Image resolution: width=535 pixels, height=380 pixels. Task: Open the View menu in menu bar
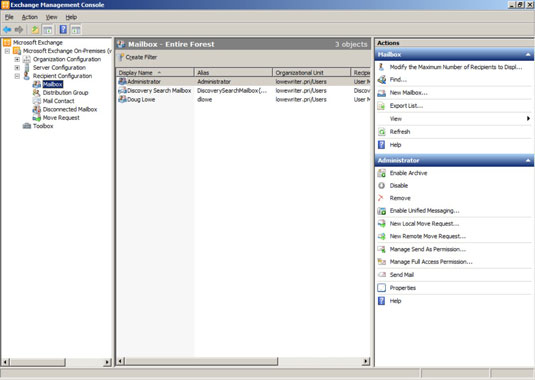52,17
